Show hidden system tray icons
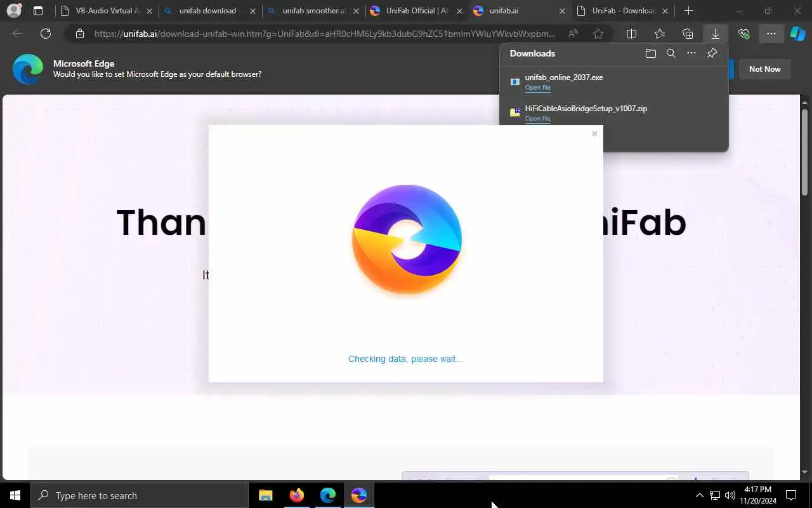The height and width of the screenshot is (508, 812). tap(699, 495)
